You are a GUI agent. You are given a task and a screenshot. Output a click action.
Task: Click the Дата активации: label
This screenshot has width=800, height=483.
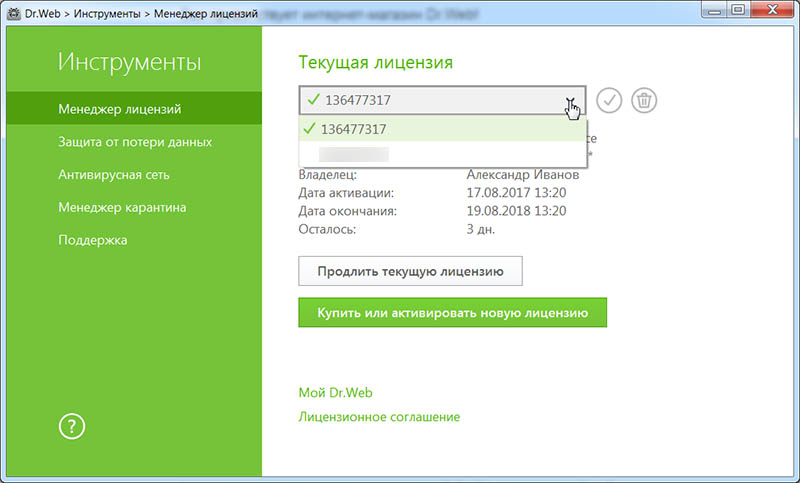click(x=346, y=193)
